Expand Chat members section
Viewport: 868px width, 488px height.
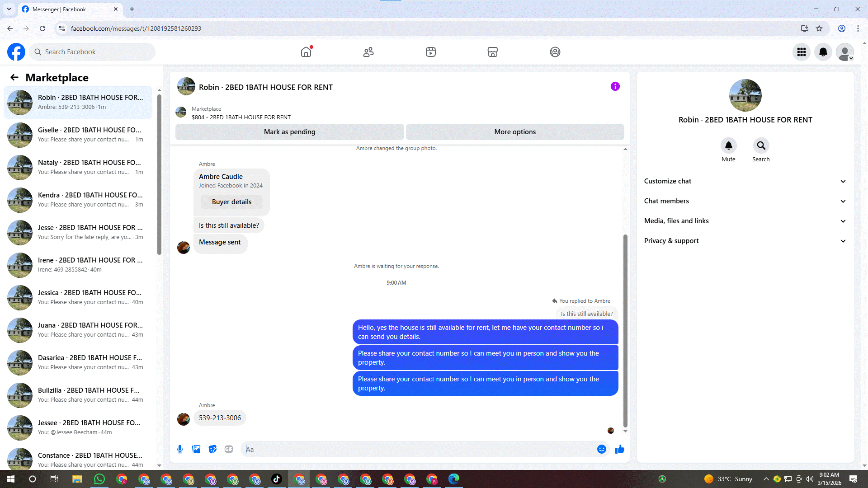point(745,201)
